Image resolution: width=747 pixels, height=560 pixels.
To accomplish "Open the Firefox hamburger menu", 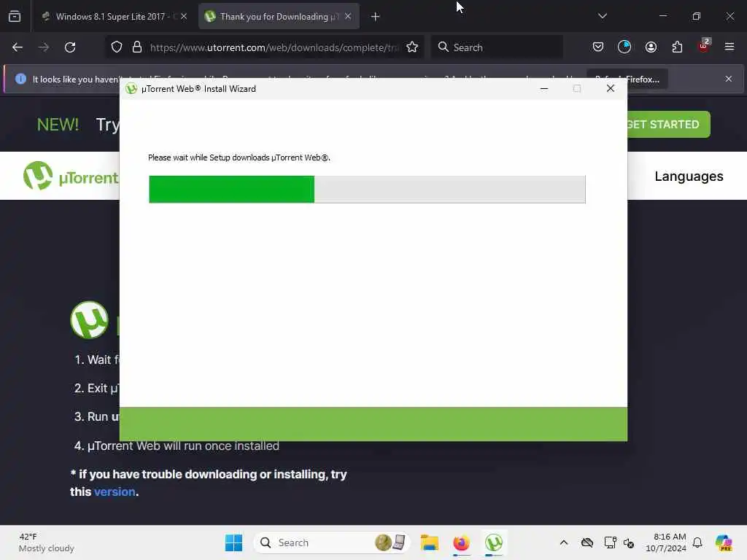I will click(729, 47).
